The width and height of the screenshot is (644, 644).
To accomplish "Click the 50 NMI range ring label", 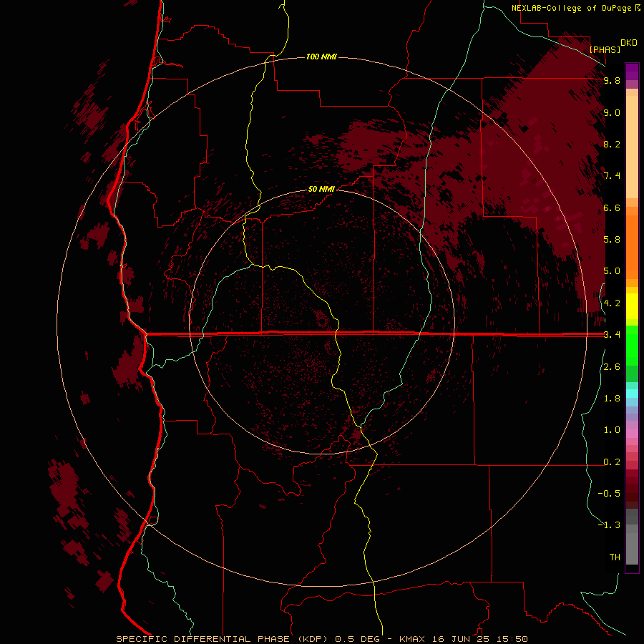I will (321, 189).
